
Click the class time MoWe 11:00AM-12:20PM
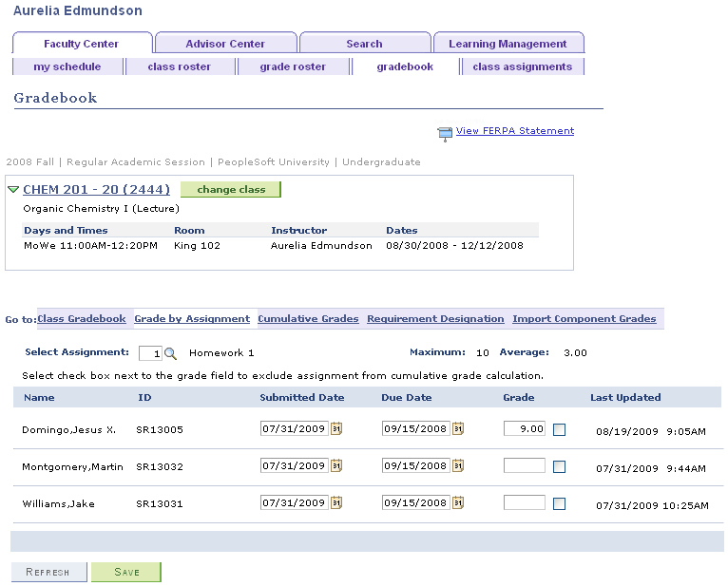click(x=90, y=245)
